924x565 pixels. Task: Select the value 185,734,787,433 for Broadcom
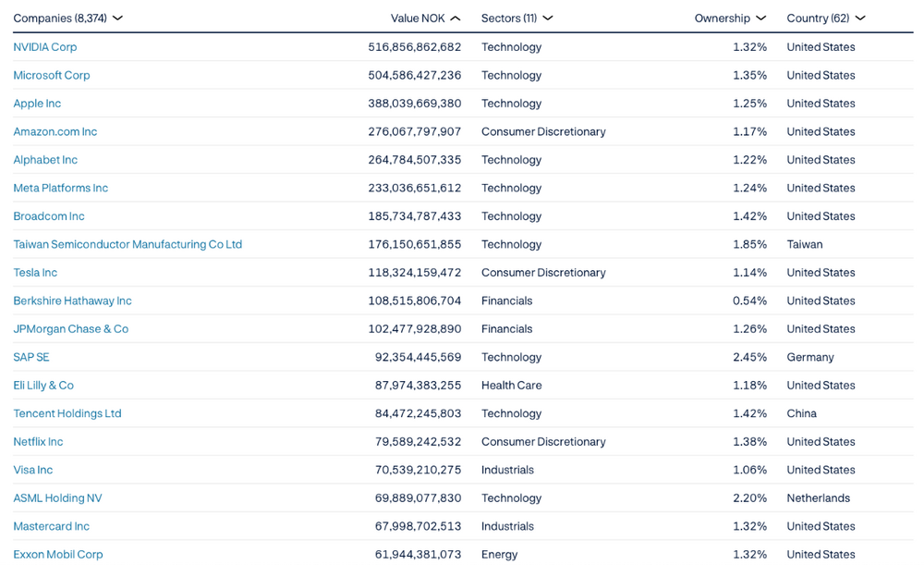[x=414, y=215]
